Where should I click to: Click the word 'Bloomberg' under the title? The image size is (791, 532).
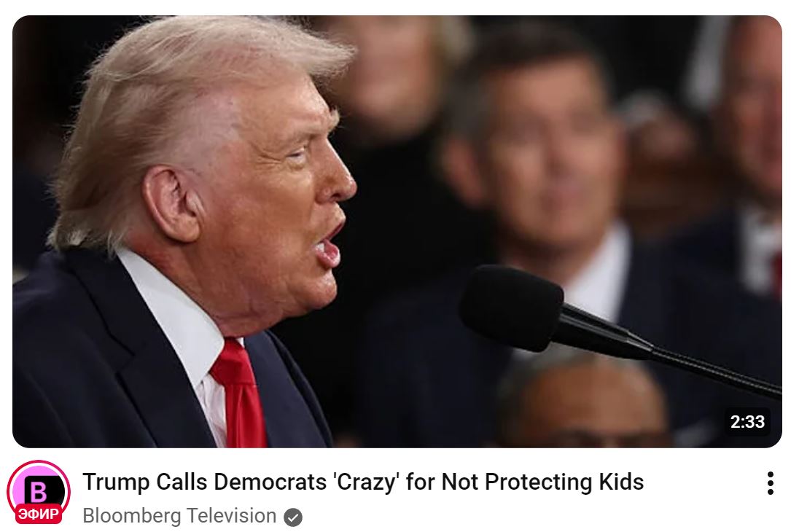[x=132, y=516]
